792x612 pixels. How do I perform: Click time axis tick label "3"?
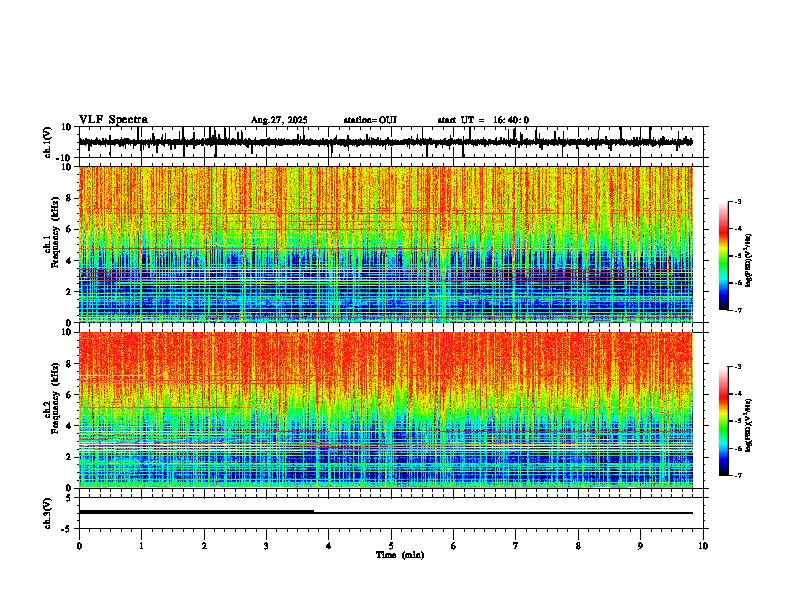(266, 546)
